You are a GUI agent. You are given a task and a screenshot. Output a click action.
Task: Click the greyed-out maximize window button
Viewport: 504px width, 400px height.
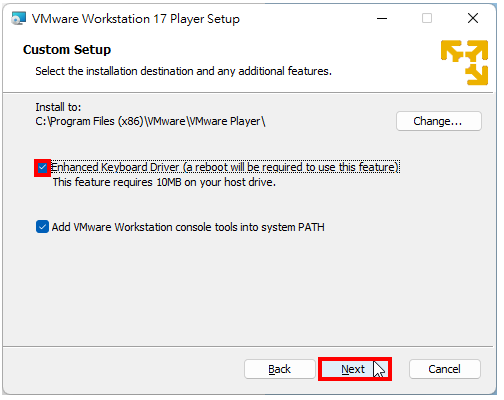pos(427,18)
